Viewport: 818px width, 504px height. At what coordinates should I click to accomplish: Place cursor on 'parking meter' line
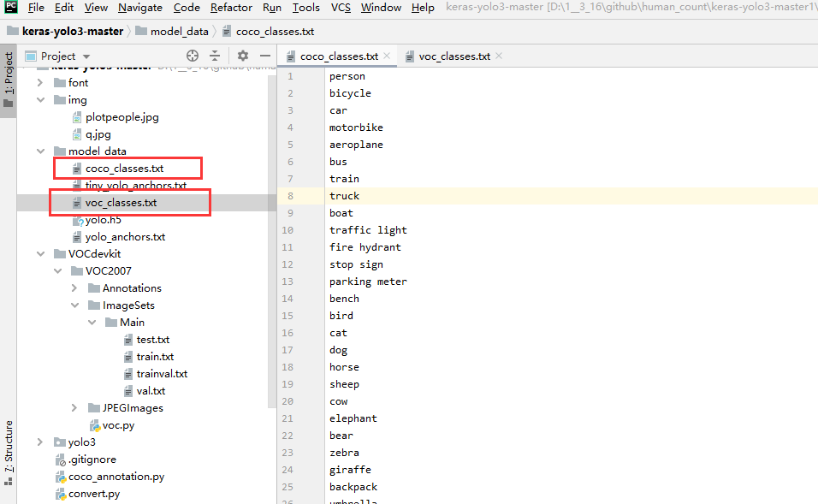(x=368, y=282)
